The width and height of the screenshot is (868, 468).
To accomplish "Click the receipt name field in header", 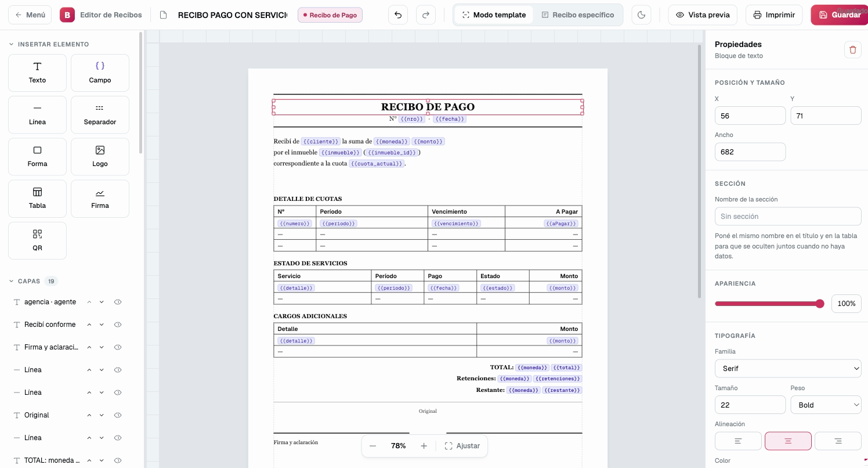I will (x=232, y=15).
